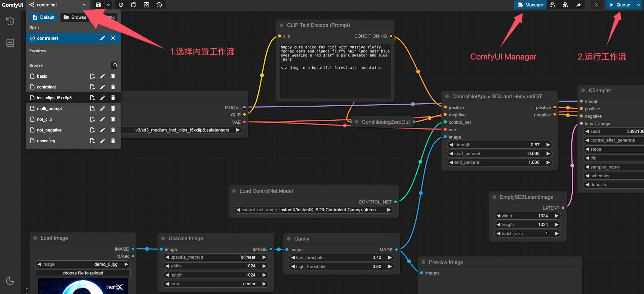The width and height of the screenshot is (644, 294).
Task: Click the search icon in Browse section
Action: (x=115, y=65)
